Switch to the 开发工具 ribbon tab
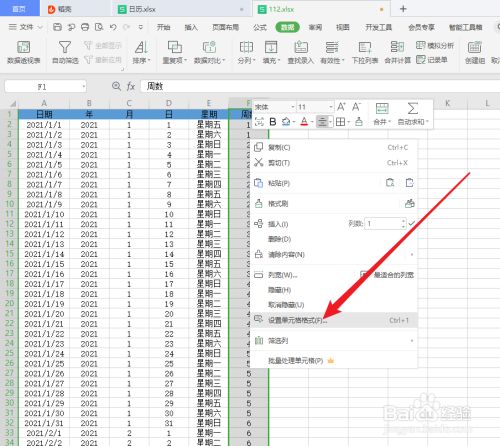 (x=379, y=27)
